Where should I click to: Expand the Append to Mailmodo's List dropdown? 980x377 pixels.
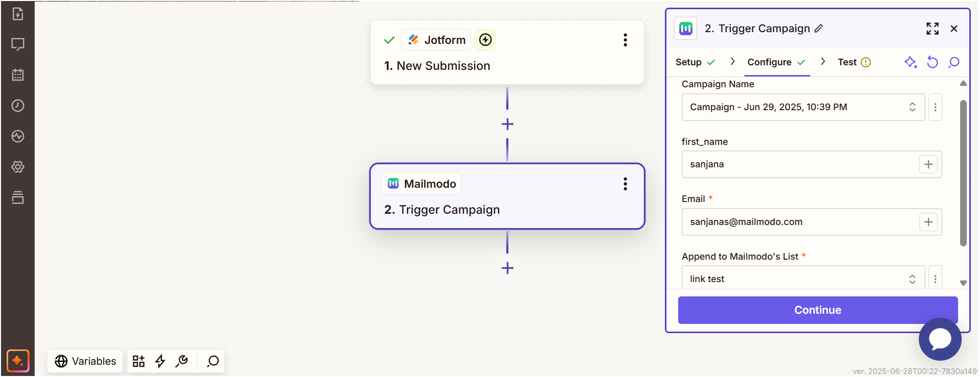[x=803, y=278]
